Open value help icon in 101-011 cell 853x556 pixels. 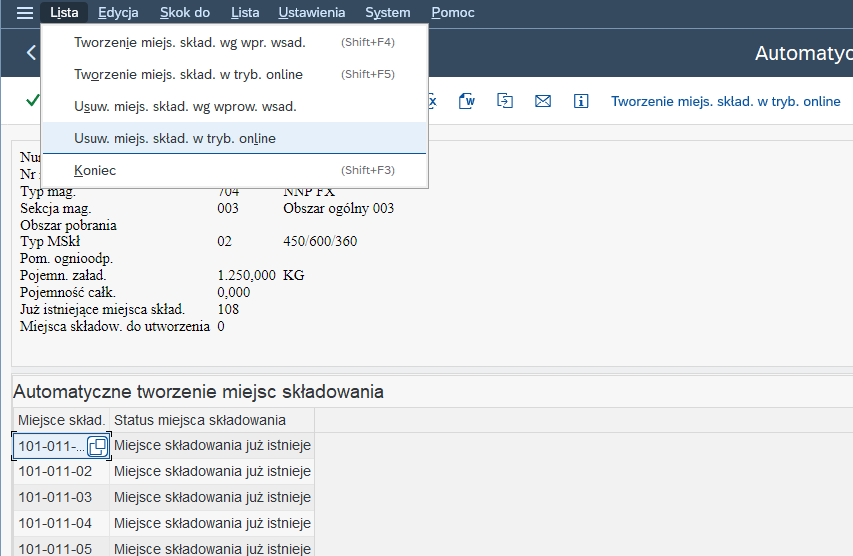(98, 446)
